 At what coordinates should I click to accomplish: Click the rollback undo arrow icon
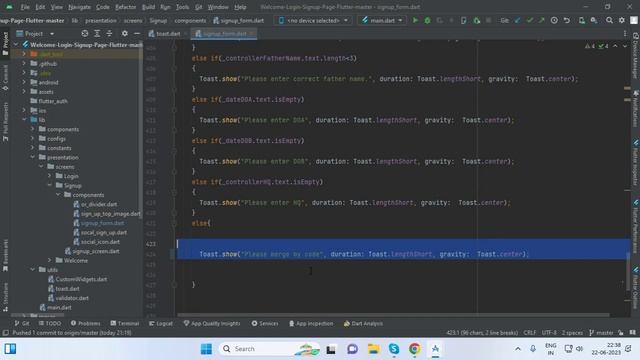point(567,20)
